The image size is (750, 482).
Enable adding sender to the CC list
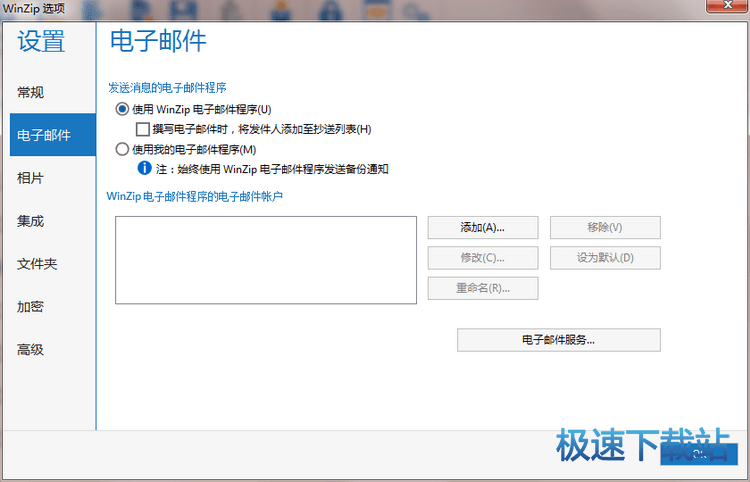142,129
